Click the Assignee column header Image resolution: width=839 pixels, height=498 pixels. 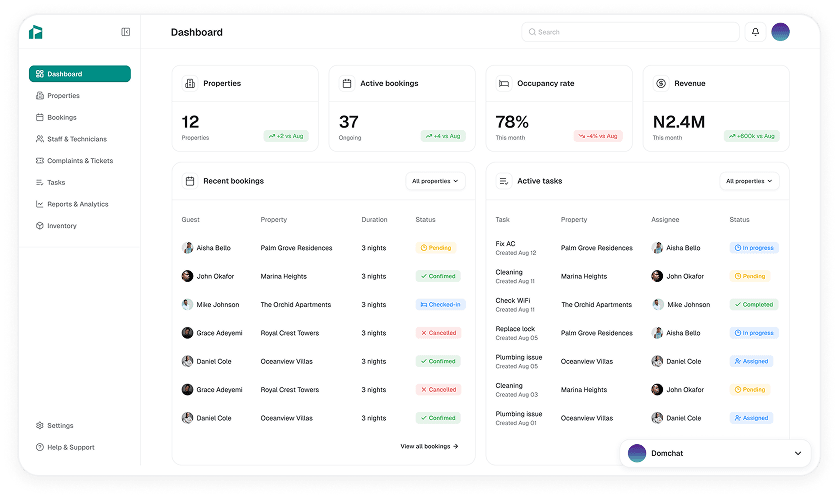click(665, 219)
